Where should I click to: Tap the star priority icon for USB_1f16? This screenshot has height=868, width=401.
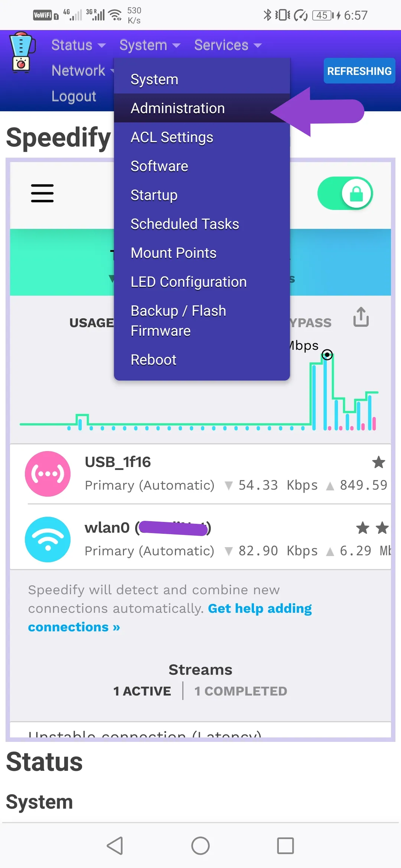tap(378, 462)
